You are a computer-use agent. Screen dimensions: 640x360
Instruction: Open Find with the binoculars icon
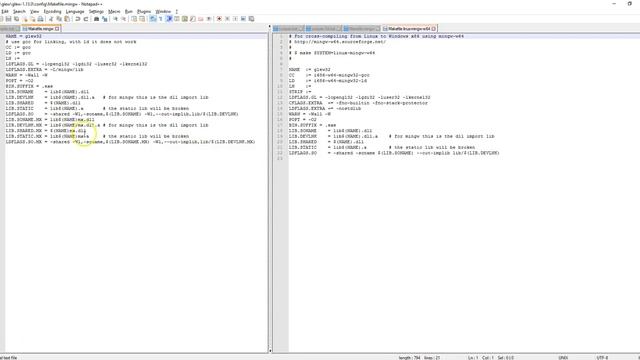tap(97, 19)
